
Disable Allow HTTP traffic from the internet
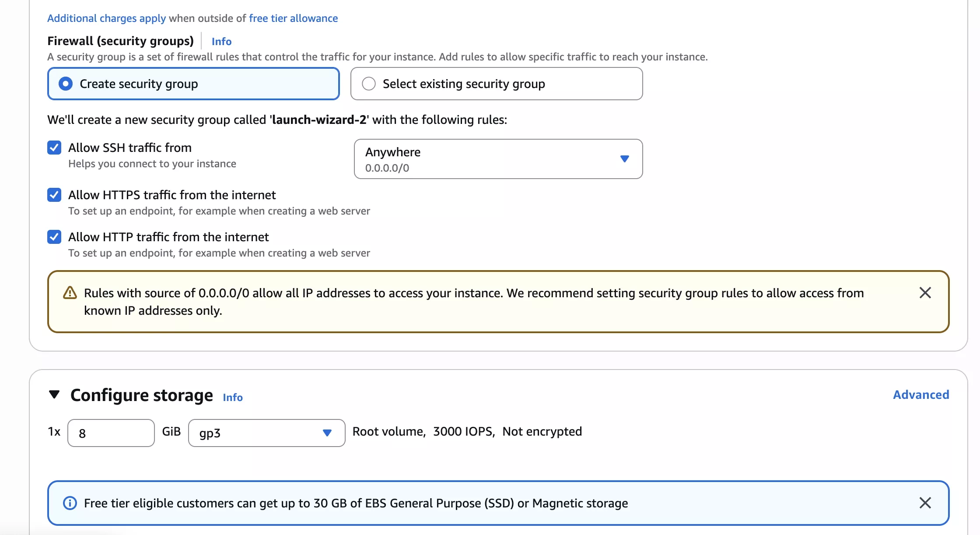[54, 237]
